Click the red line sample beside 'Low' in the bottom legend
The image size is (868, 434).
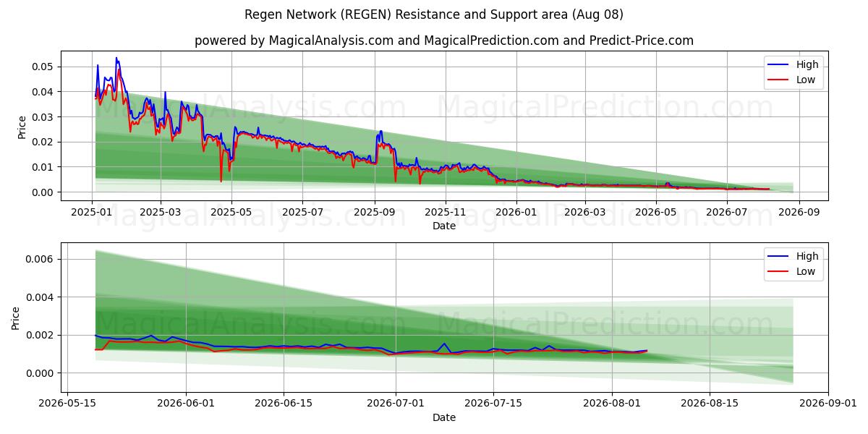point(779,272)
